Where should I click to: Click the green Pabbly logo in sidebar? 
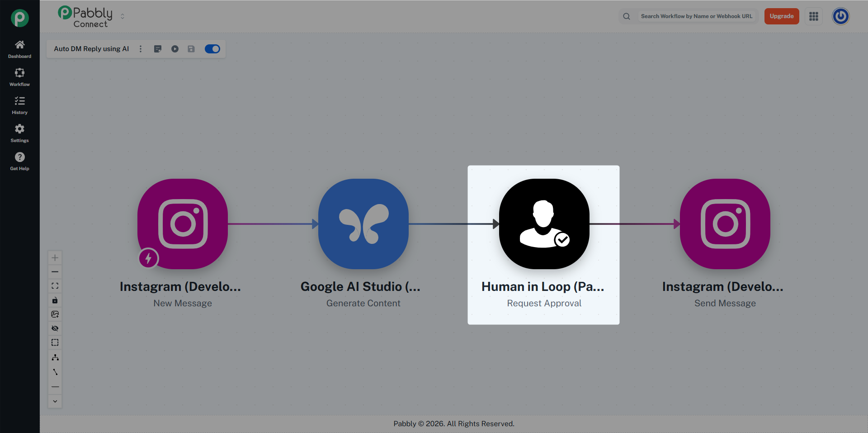[x=20, y=18]
